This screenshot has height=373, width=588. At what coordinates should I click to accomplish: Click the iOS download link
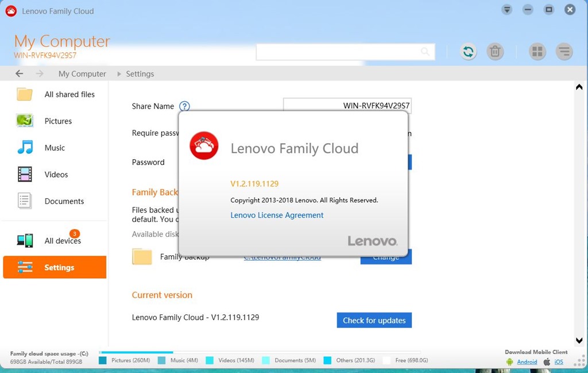click(x=558, y=362)
